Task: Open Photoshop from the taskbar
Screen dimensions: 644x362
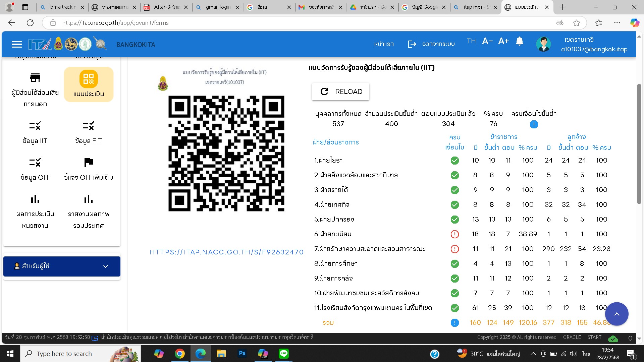Action: (x=242, y=353)
